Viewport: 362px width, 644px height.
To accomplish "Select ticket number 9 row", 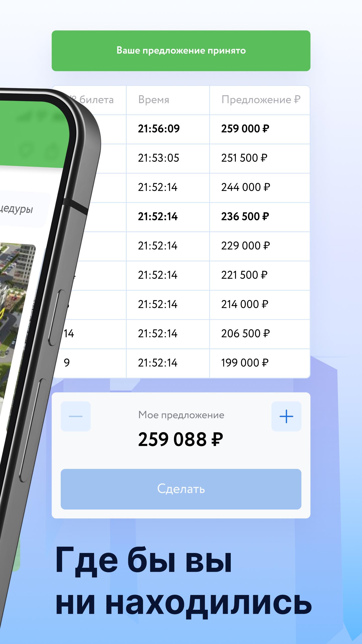I will click(181, 363).
